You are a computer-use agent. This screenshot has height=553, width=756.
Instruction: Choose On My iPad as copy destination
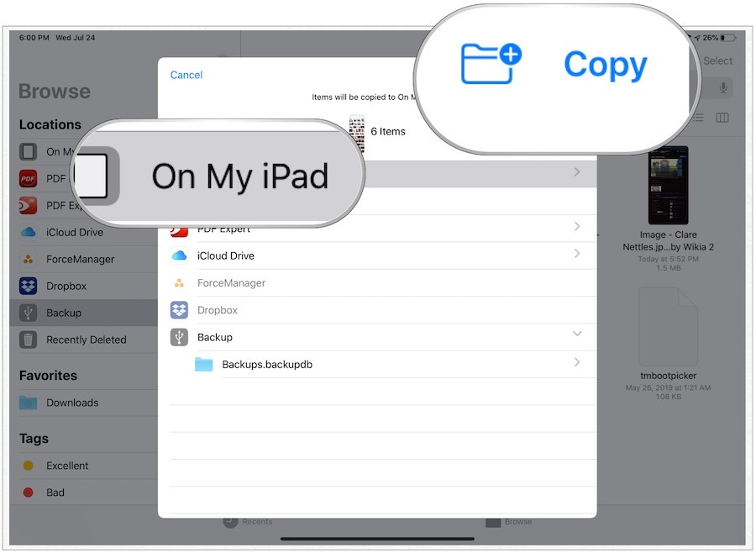[x=240, y=176]
